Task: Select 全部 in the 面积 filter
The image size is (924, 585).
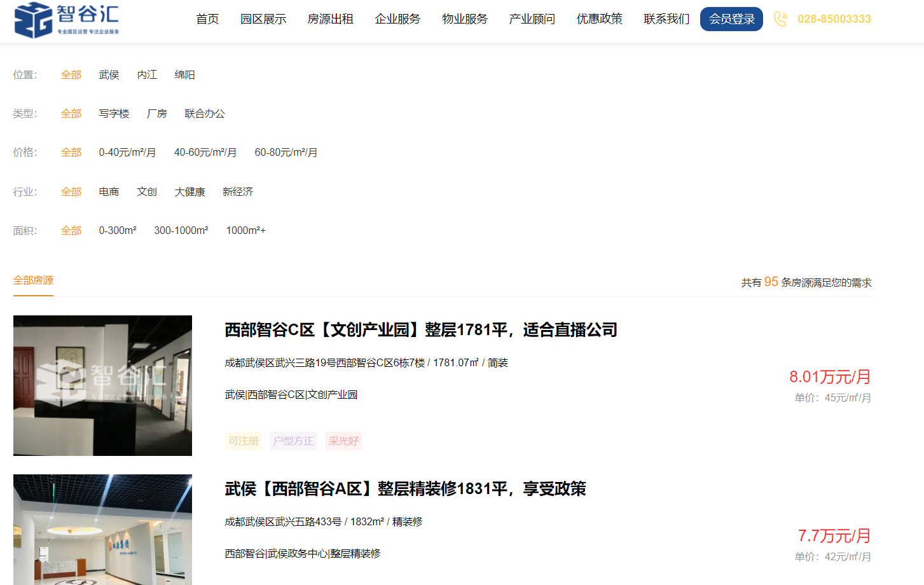Action: click(71, 230)
